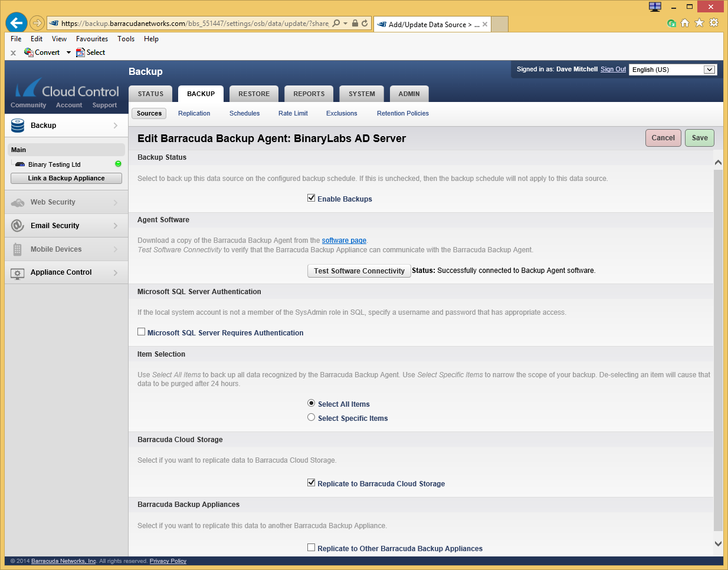Choose the Select Specific Items radio button
Viewport: 728px width, 570px height.
point(311,417)
